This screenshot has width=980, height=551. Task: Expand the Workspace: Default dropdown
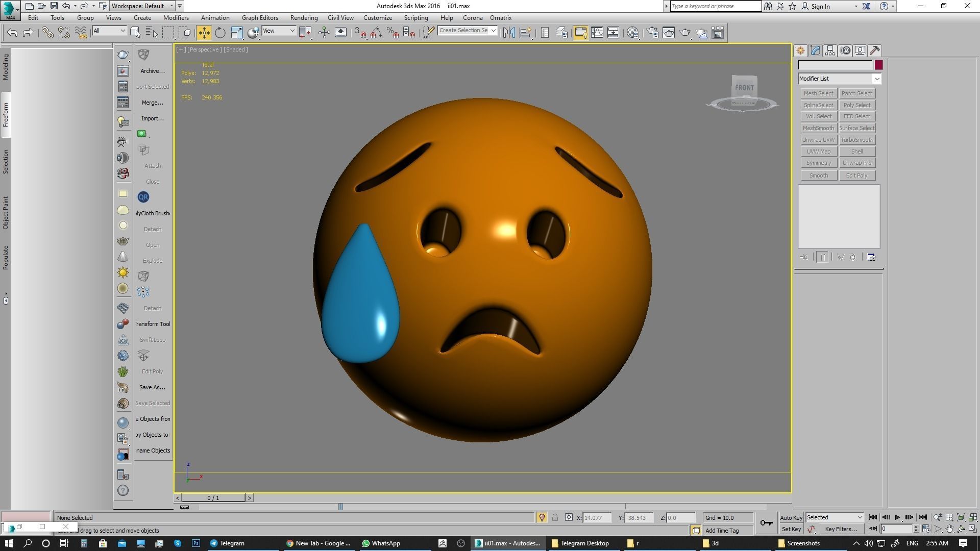click(x=142, y=6)
